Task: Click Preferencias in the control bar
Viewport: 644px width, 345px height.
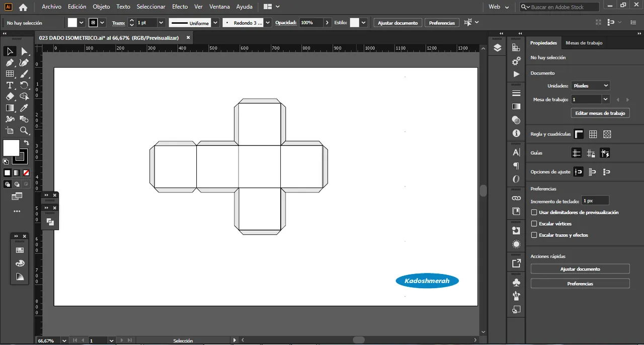Action: [442, 23]
